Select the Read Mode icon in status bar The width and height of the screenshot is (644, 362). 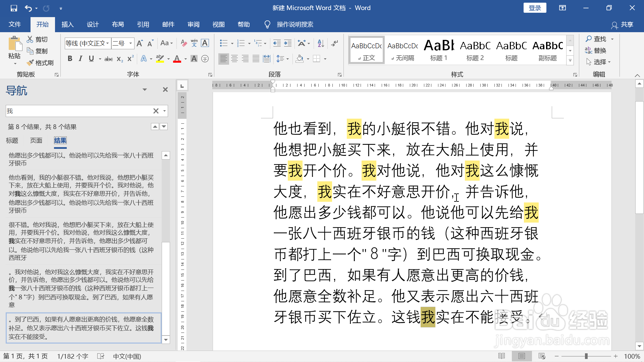[x=502, y=356]
